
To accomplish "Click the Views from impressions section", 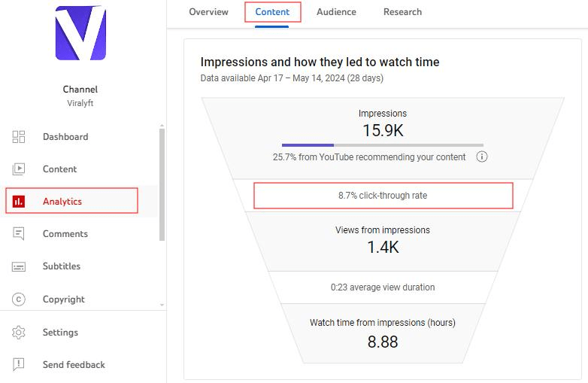I will coord(383,239).
